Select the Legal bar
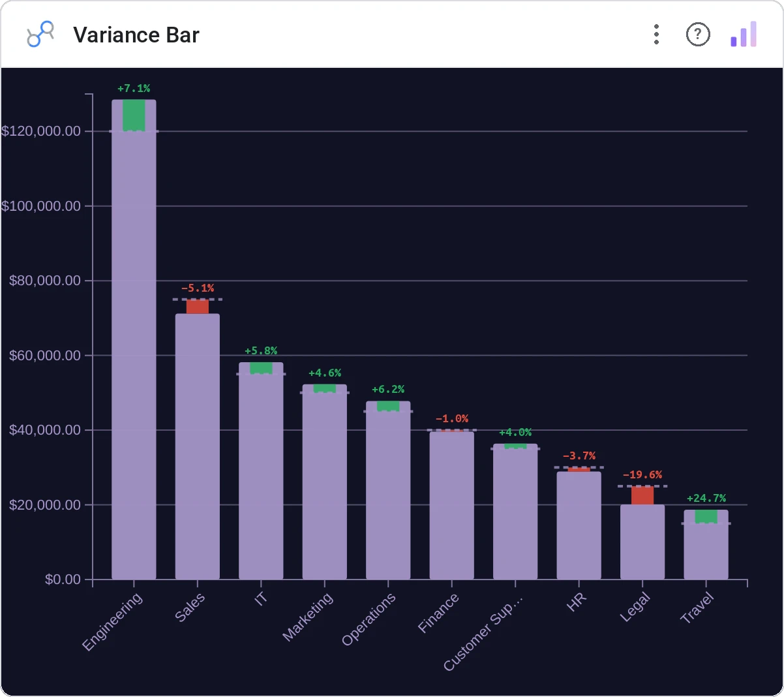 click(x=642, y=542)
